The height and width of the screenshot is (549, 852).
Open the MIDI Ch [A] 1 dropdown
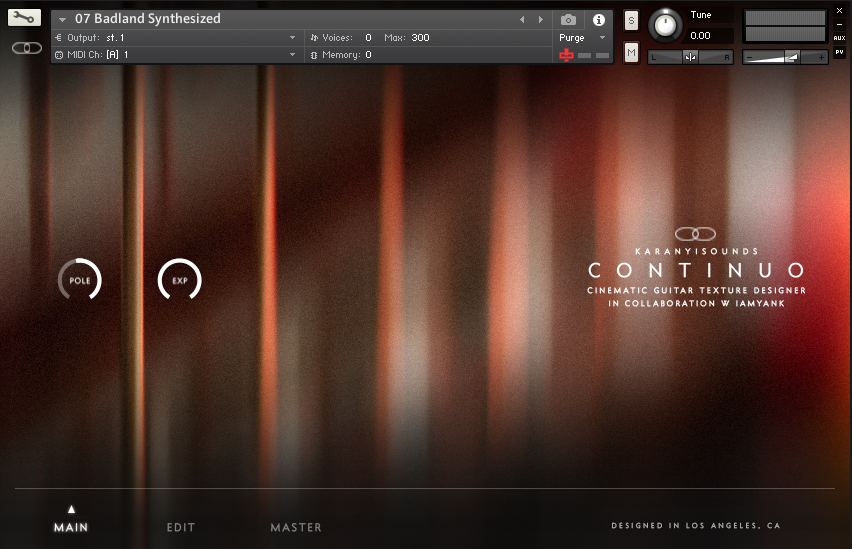(x=177, y=54)
